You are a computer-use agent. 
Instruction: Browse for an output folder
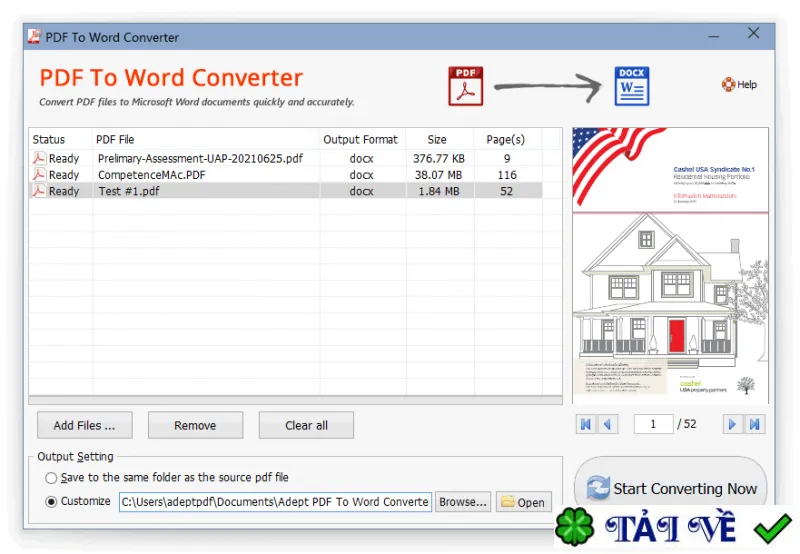[x=463, y=502]
